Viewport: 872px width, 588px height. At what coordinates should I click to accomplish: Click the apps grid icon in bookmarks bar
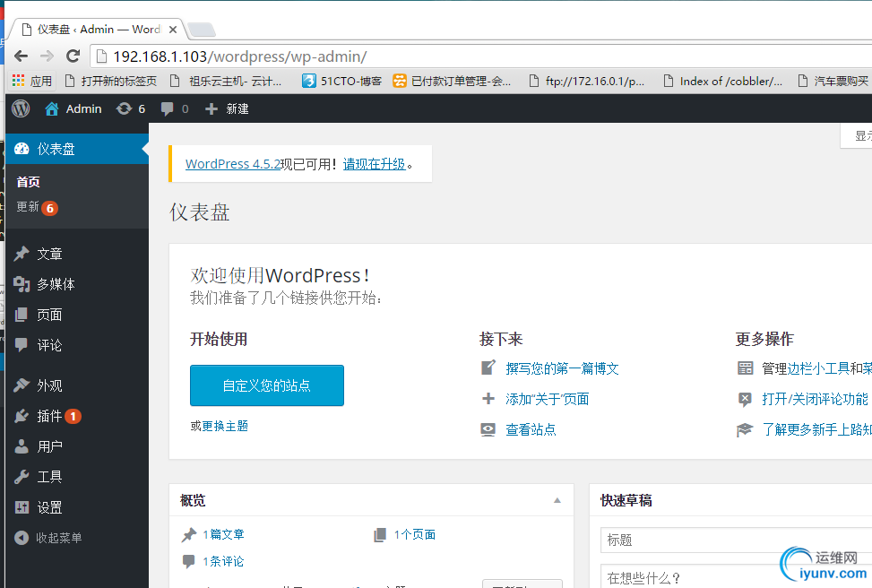pos(18,81)
